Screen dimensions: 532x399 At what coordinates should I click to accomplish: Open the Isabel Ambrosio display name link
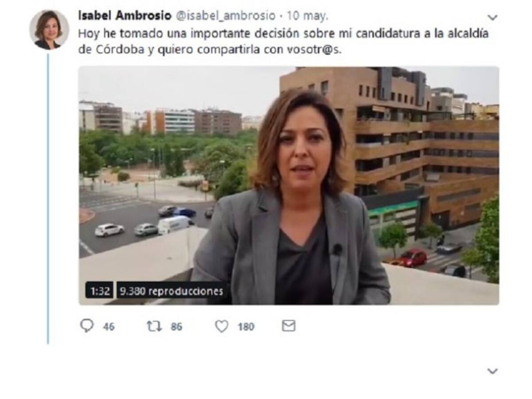point(125,16)
